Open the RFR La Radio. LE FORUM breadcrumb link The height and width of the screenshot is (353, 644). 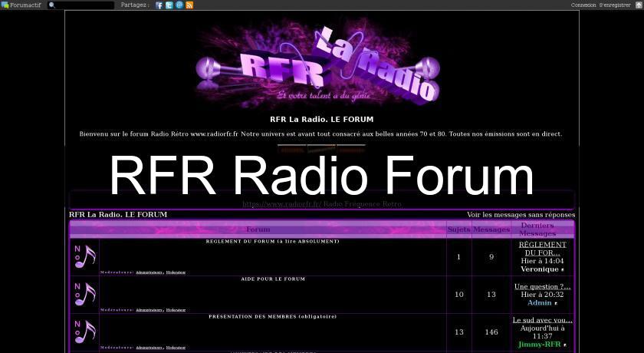pyautogui.click(x=118, y=215)
